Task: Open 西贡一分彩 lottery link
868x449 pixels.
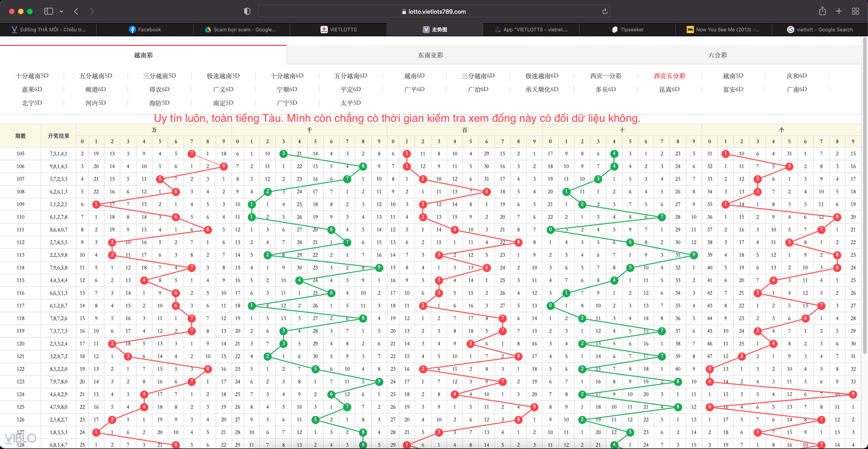Action: click(x=605, y=76)
